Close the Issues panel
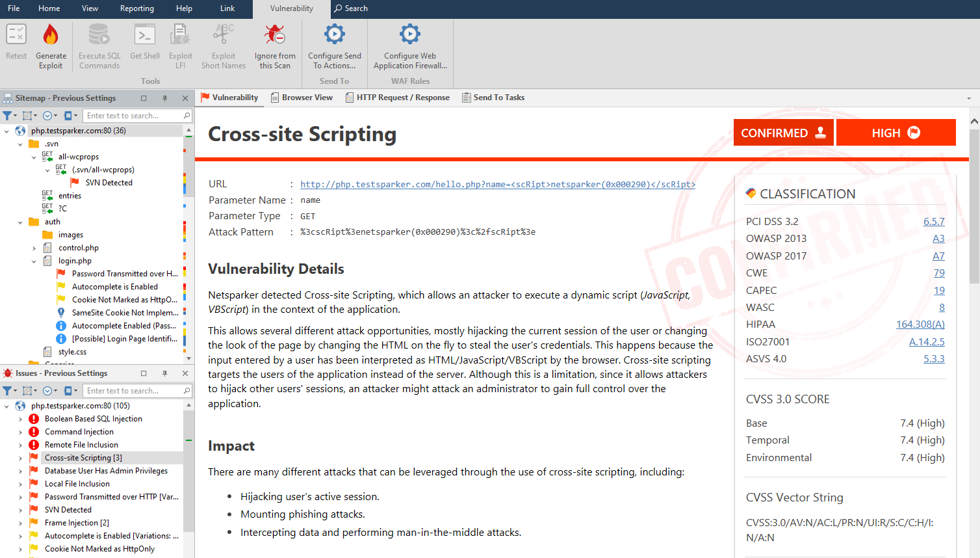Screen dimensions: 980x558 [185, 373]
